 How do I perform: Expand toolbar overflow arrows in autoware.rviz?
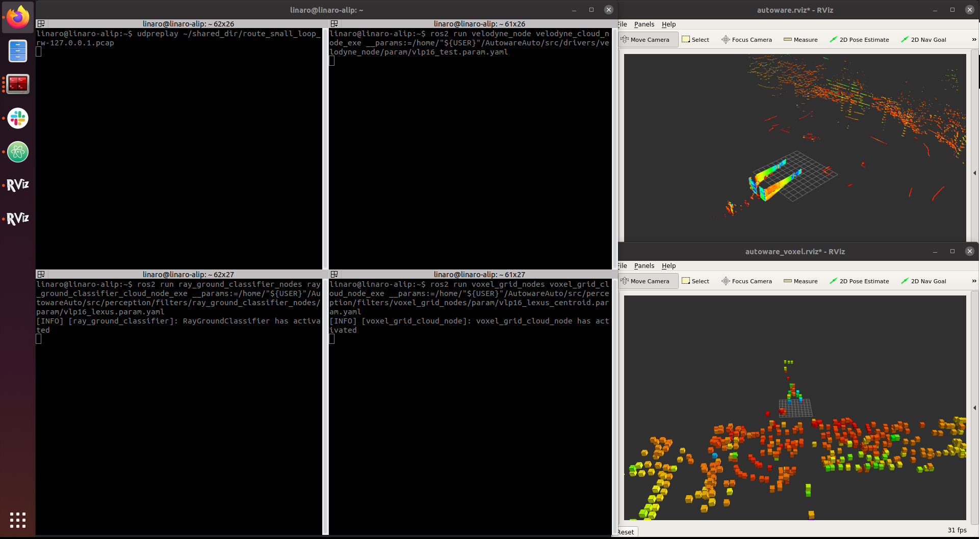pyautogui.click(x=974, y=40)
